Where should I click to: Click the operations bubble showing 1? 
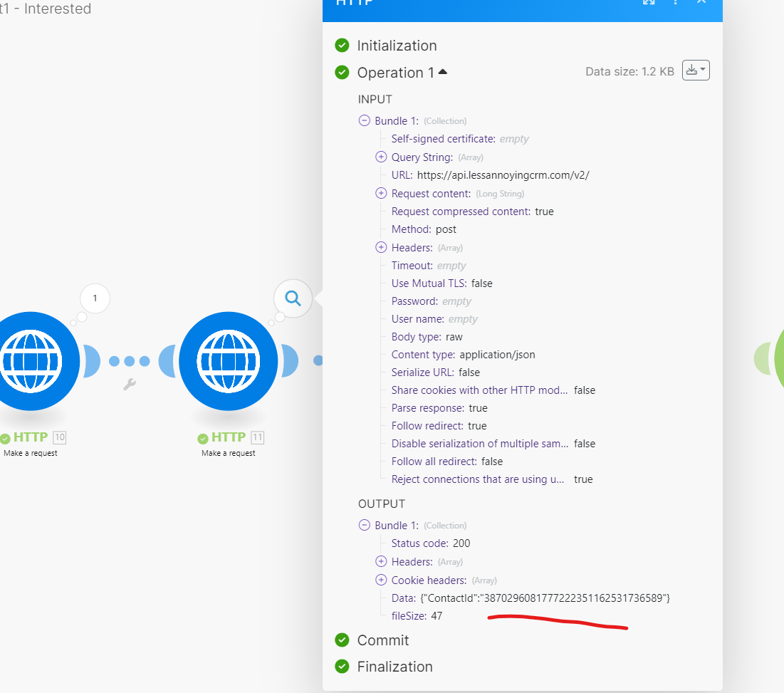95,298
